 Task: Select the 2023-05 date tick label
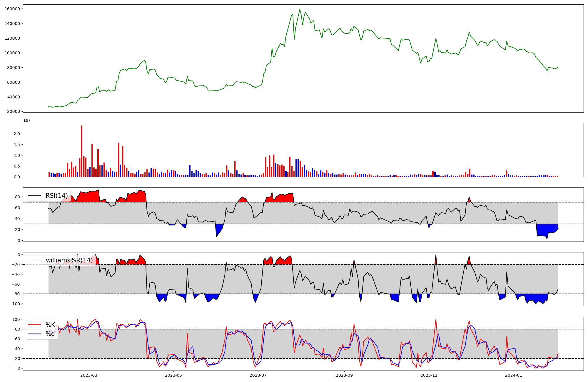173,375
